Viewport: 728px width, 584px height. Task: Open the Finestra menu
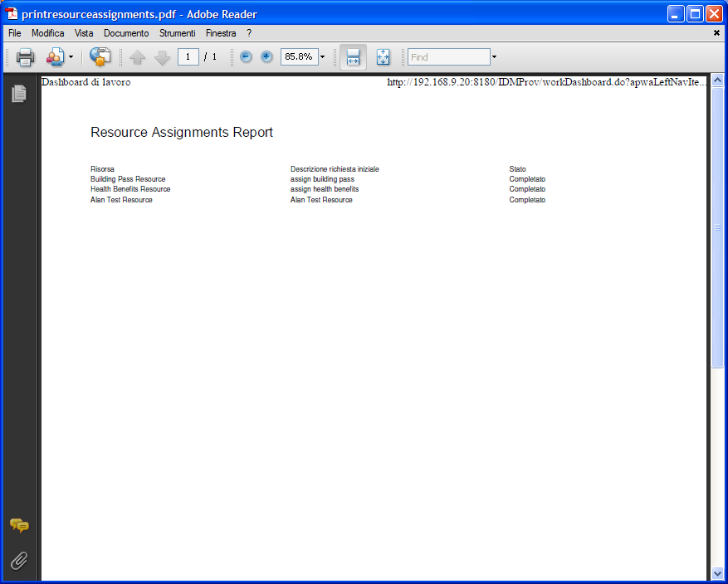pyautogui.click(x=221, y=33)
